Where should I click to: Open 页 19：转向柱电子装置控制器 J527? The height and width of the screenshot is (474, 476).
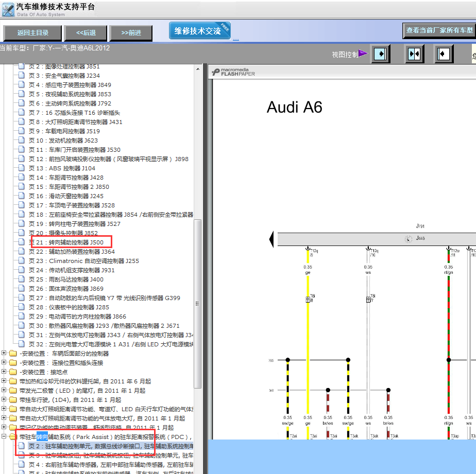click(x=74, y=224)
